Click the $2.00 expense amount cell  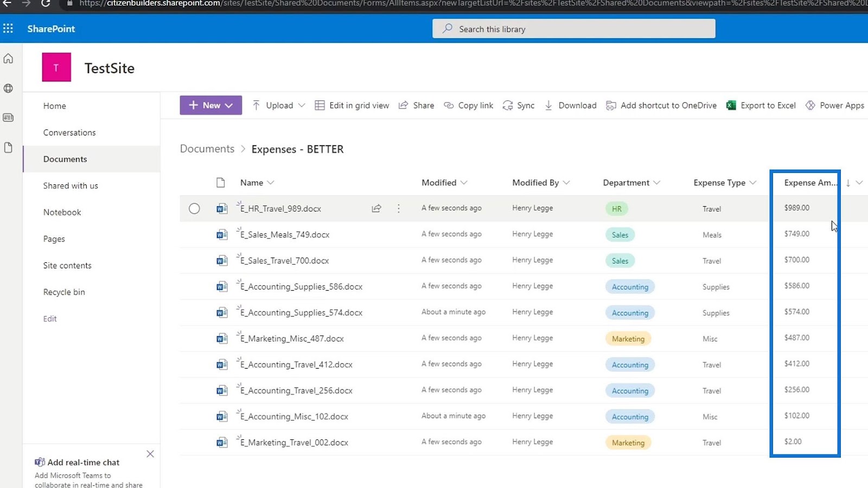(793, 442)
